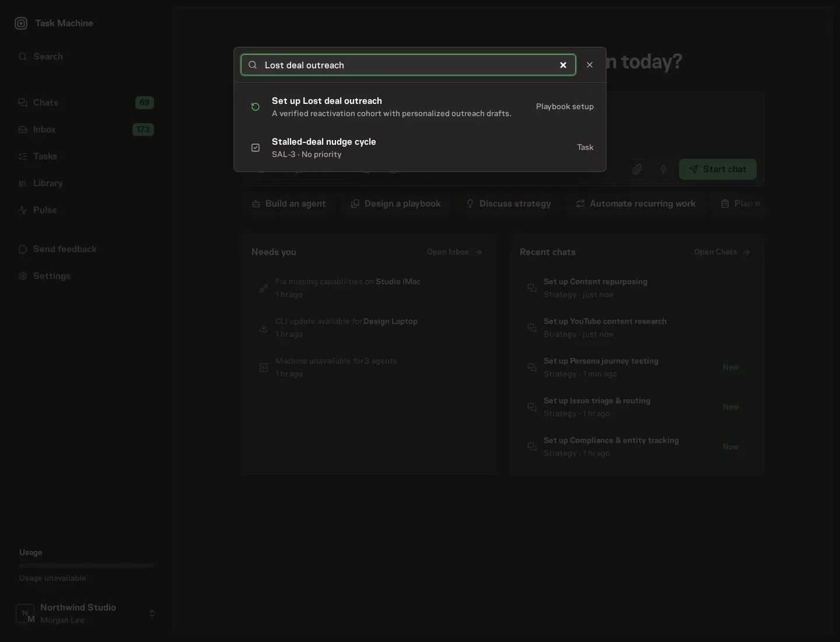Click the Task Machine logo icon
The image size is (840, 642).
(21, 23)
